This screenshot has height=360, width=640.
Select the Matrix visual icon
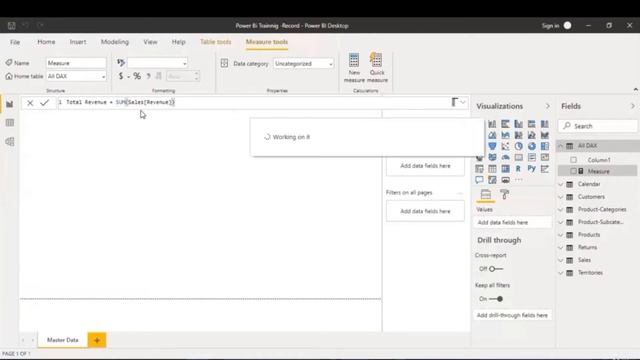tap(505, 169)
